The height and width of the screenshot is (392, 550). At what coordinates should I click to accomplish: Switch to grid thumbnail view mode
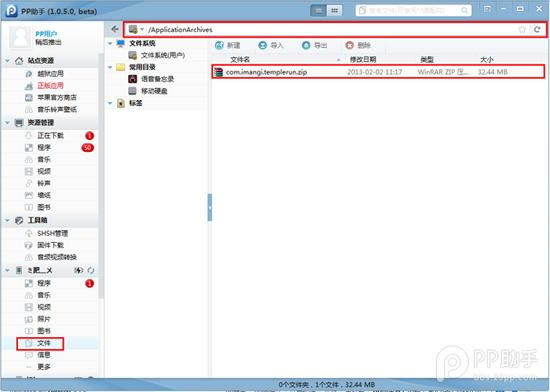(334, 11)
